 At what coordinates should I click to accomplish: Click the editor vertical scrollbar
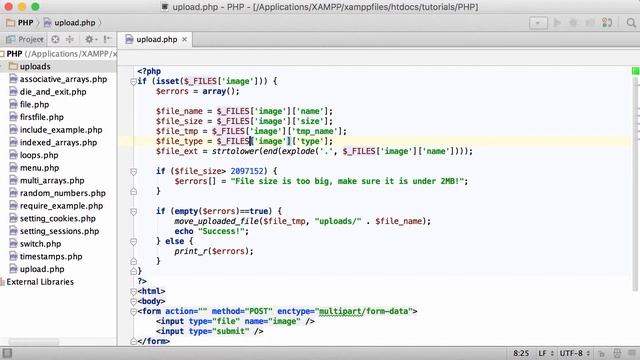pyautogui.click(x=636, y=184)
